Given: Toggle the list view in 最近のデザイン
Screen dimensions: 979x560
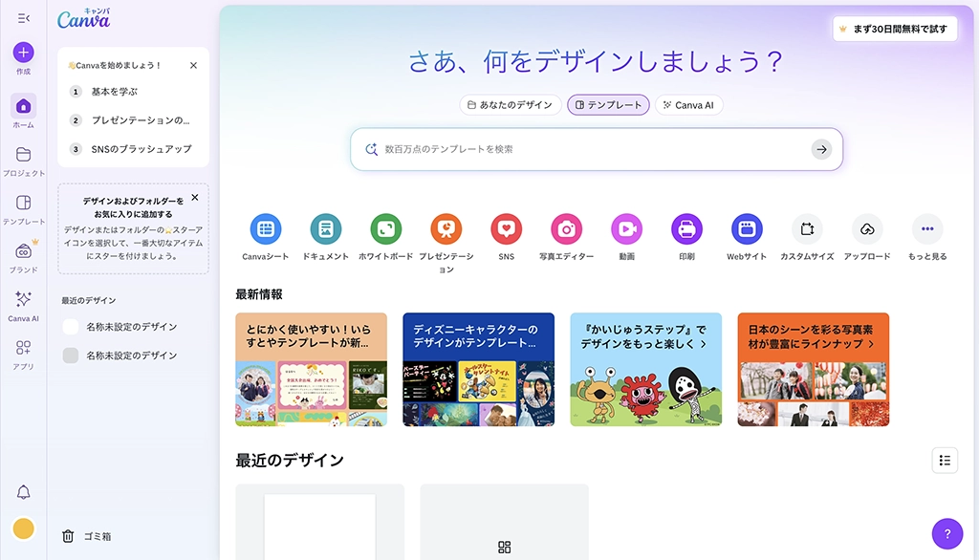Looking at the screenshot, I should [x=945, y=461].
